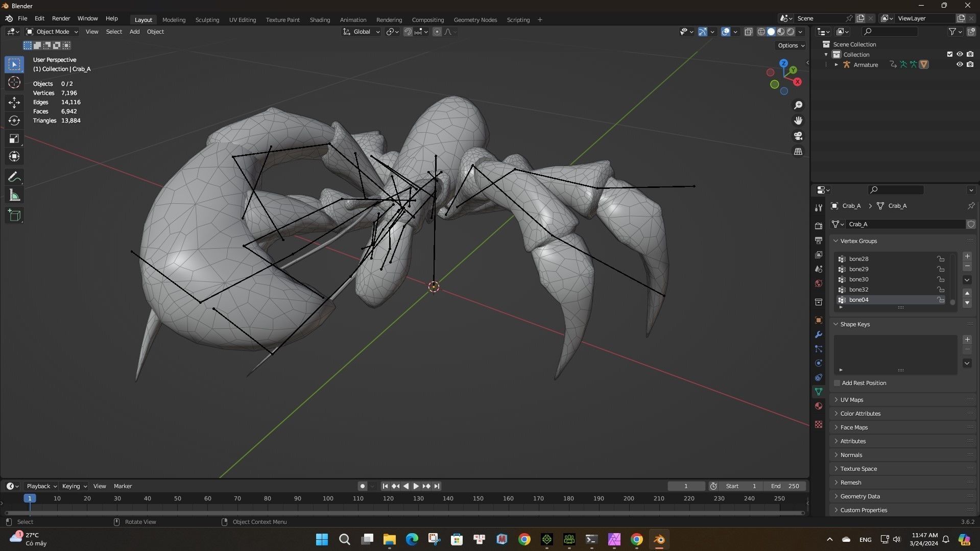Select the Annotate tool
Image resolution: width=980 pixels, height=551 pixels.
(x=14, y=177)
